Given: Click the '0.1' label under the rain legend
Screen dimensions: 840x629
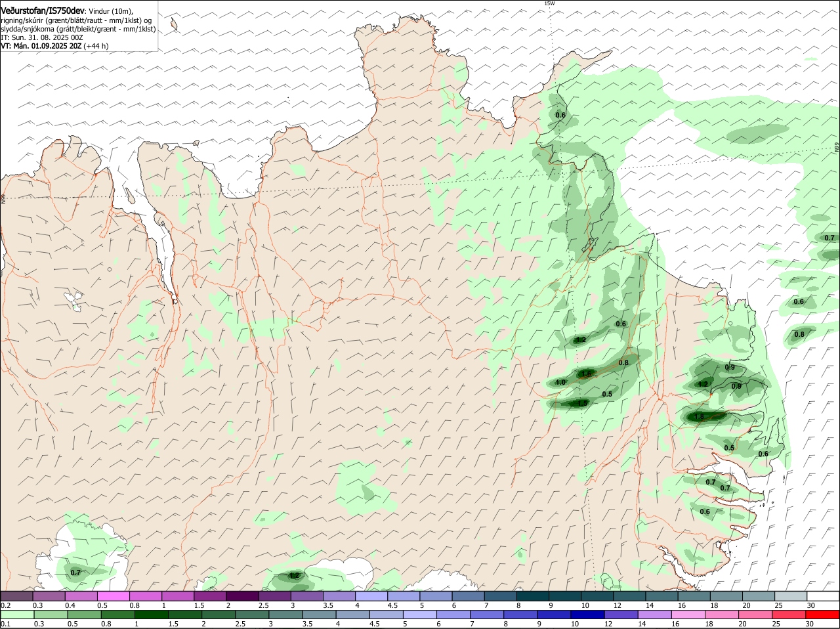Looking at the screenshot, I should click(5, 624).
